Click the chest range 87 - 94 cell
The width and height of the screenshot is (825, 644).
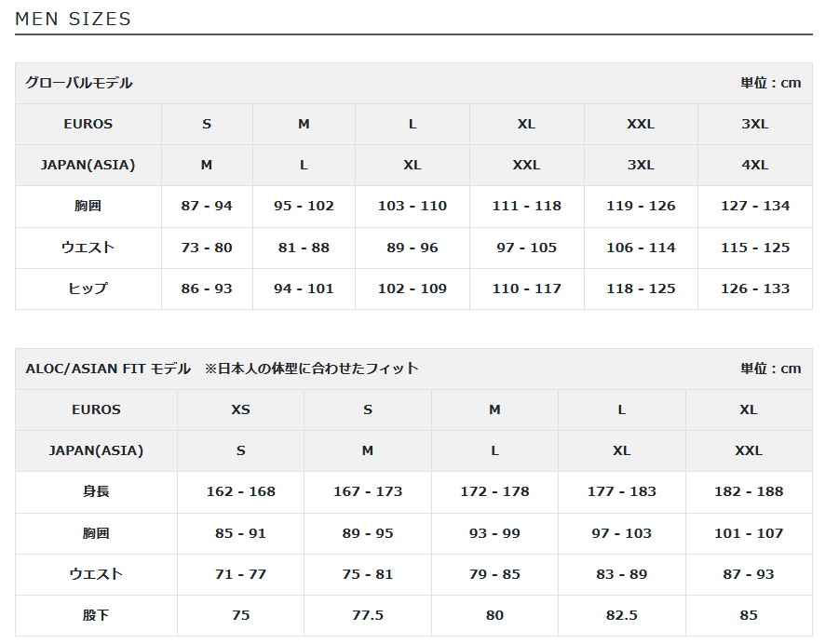coord(207,206)
